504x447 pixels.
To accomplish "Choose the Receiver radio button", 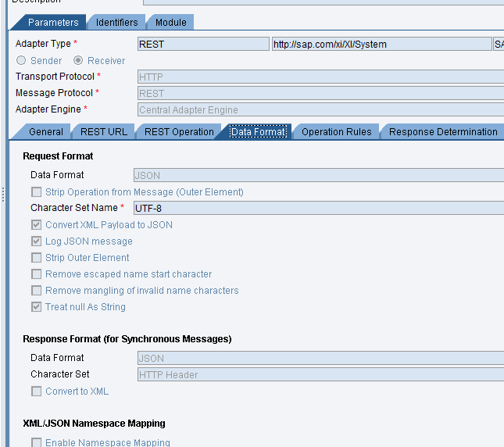I will (78, 60).
